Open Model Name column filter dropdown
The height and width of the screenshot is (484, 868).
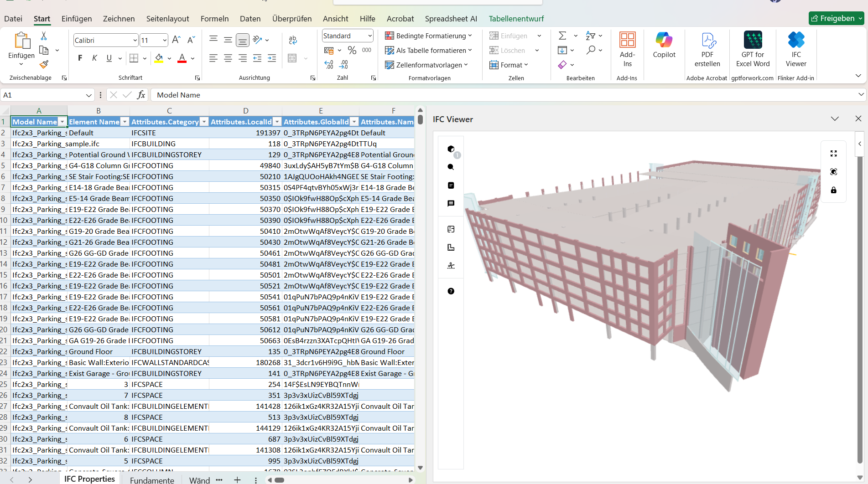point(62,122)
